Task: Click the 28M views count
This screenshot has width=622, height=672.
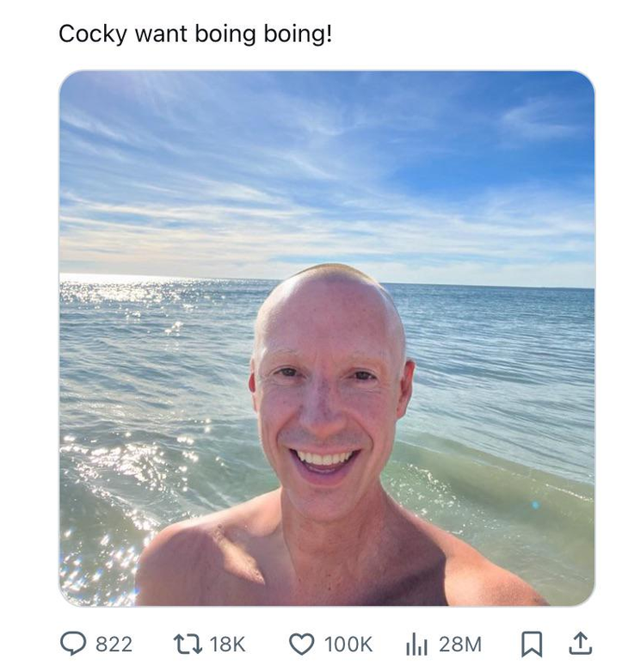Action: pyautogui.click(x=460, y=644)
